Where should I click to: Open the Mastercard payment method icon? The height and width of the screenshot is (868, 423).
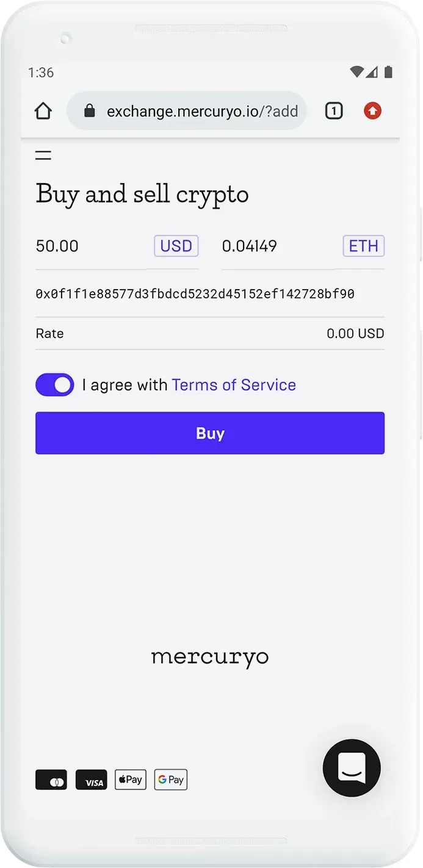(x=51, y=780)
